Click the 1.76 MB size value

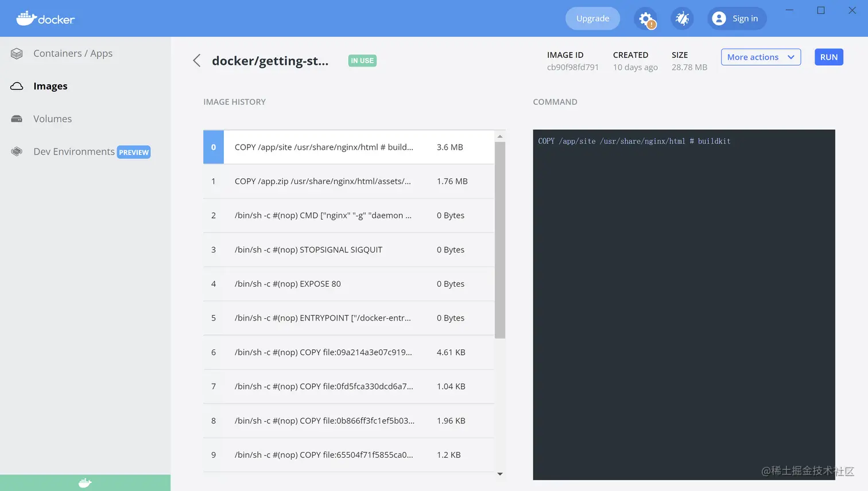pyautogui.click(x=452, y=181)
